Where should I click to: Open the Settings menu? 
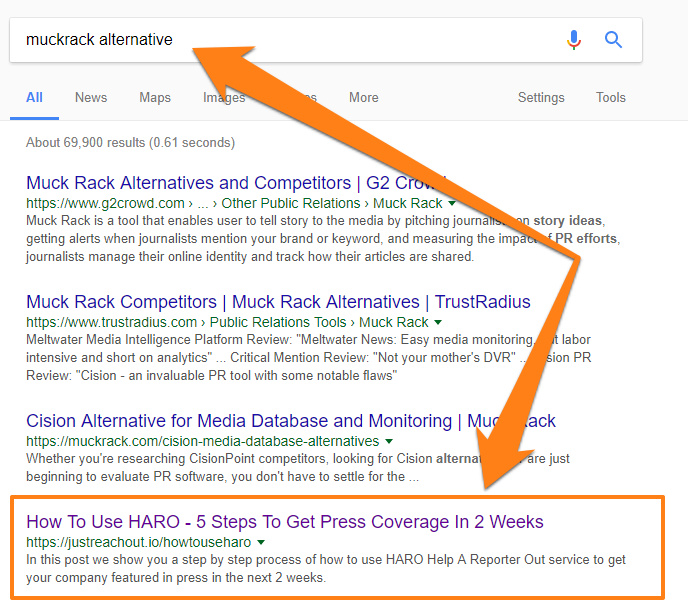tap(541, 97)
